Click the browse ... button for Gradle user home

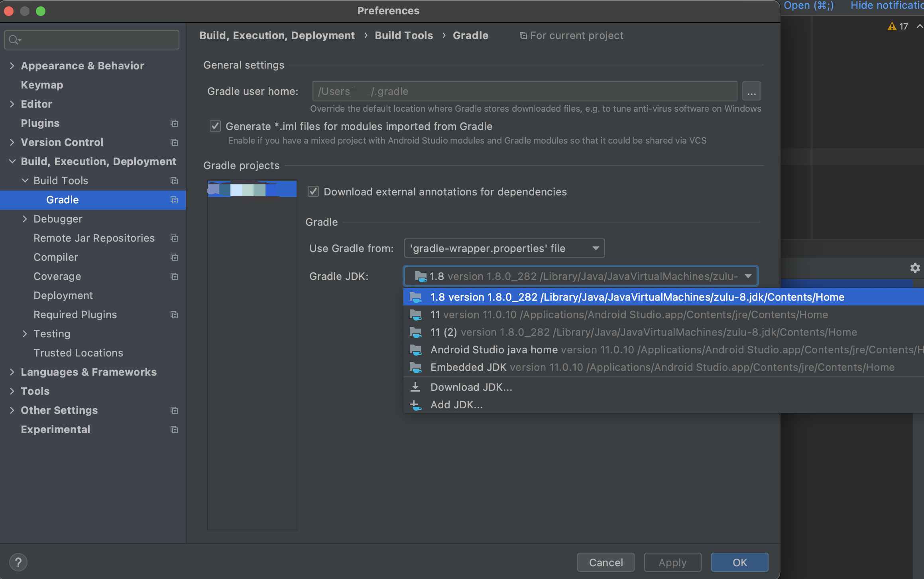(751, 91)
